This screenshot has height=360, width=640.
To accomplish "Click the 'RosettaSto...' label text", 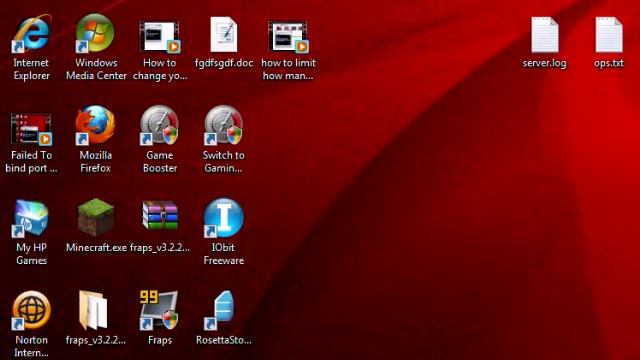I will tap(224, 340).
